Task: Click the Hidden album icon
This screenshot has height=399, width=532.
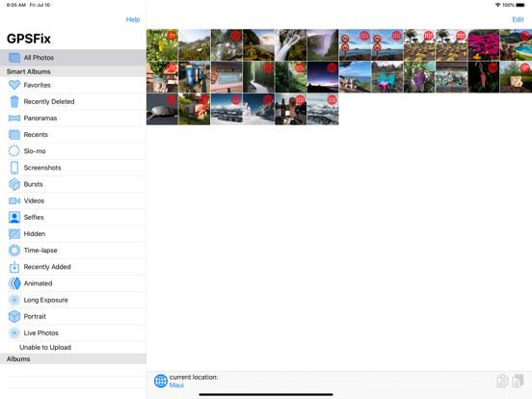Action: tap(14, 234)
